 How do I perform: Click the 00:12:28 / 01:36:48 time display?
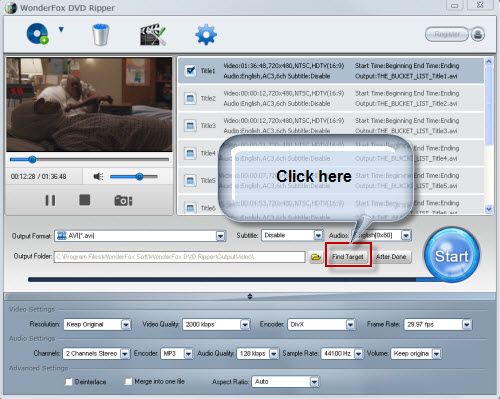coord(38,176)
